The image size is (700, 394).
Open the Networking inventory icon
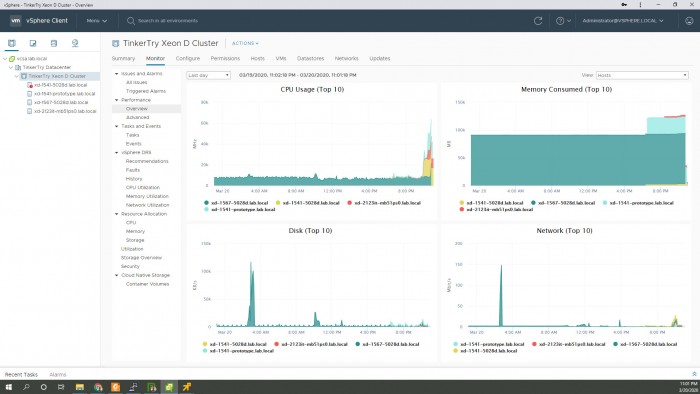pyautogui.click(x=75, y=43)
